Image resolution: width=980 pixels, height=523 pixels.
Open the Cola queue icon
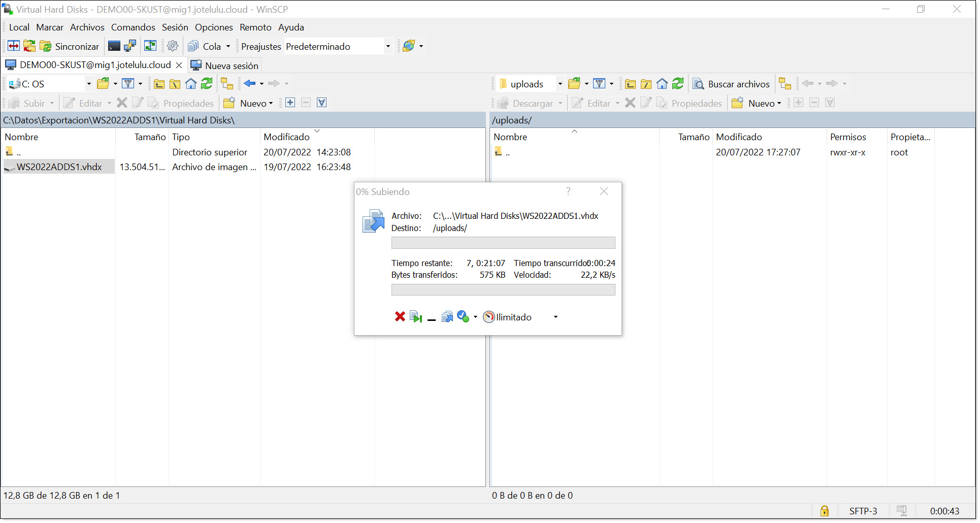point(193,46)
